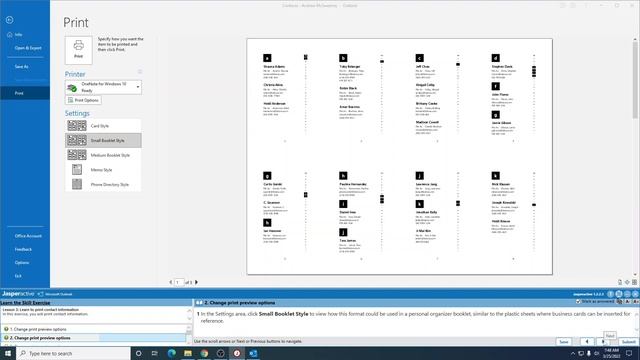This screenshot has height=360, width=640.
Task: Click increase font size A icon
Action: click(636, 302)
